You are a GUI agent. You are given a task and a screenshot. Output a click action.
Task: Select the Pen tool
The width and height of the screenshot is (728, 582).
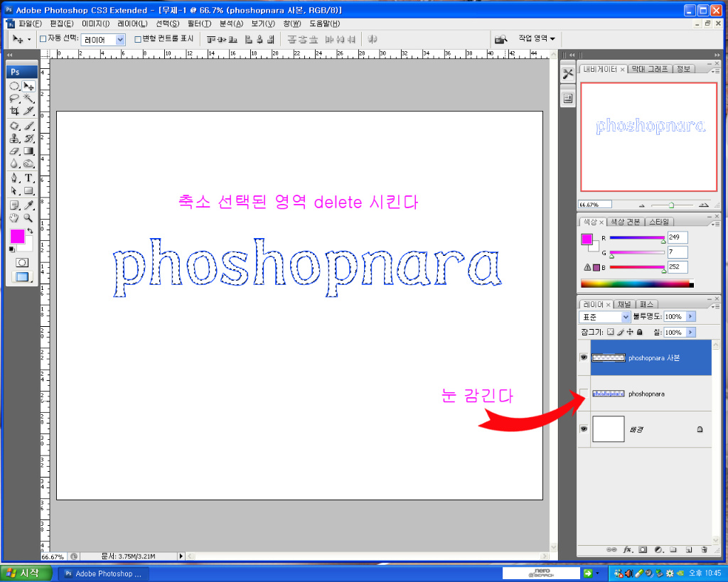(14, 178)
